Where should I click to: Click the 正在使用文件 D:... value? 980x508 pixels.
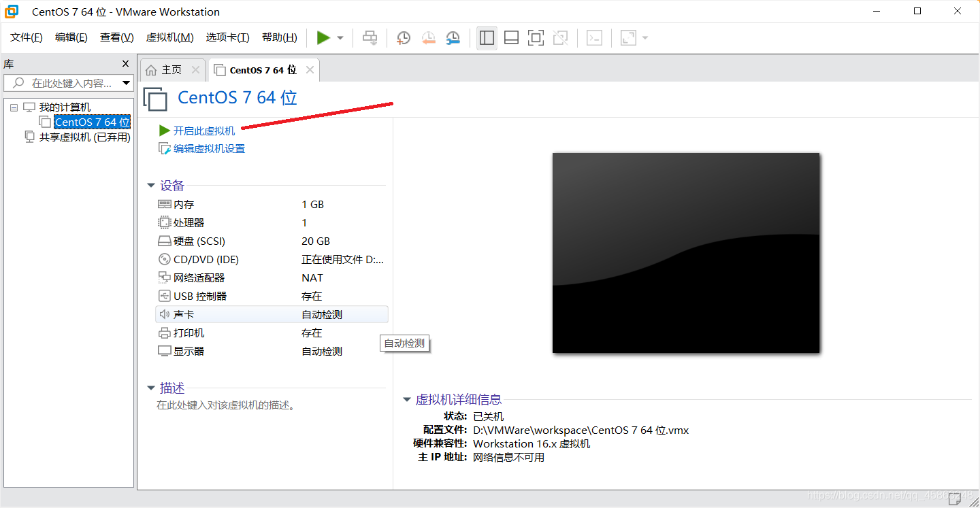click(x=342, y=259)
